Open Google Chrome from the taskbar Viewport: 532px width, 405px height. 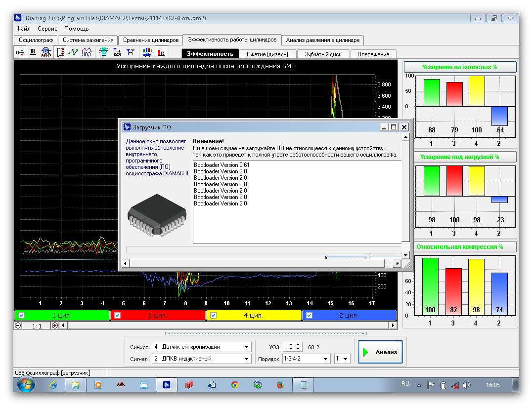(235, 385)
